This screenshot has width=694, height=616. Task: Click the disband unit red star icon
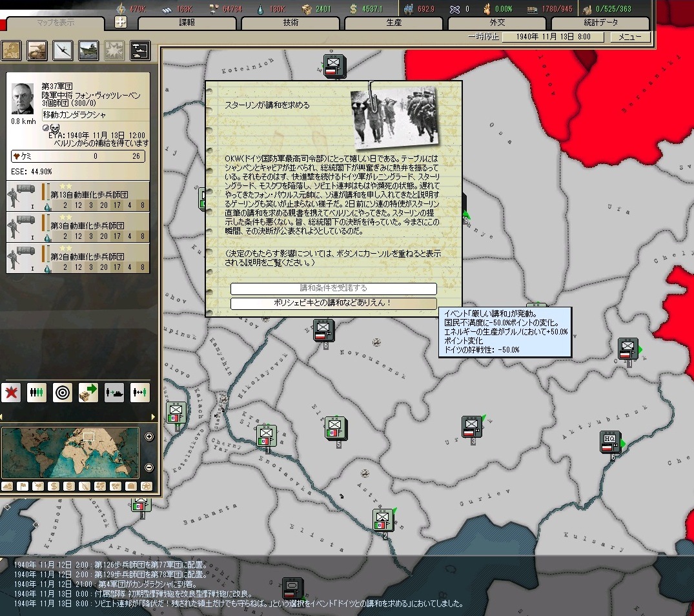pyautogui.click(x=11, y=392)
